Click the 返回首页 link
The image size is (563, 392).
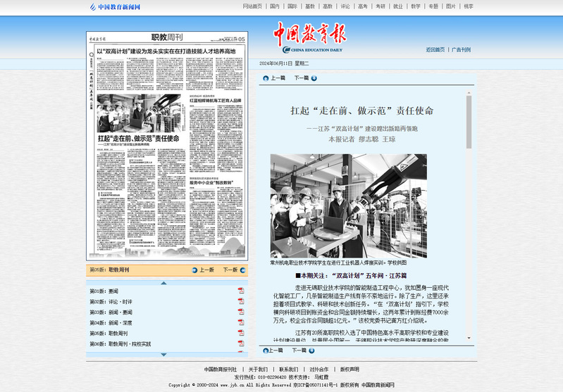tap(435, 50)
